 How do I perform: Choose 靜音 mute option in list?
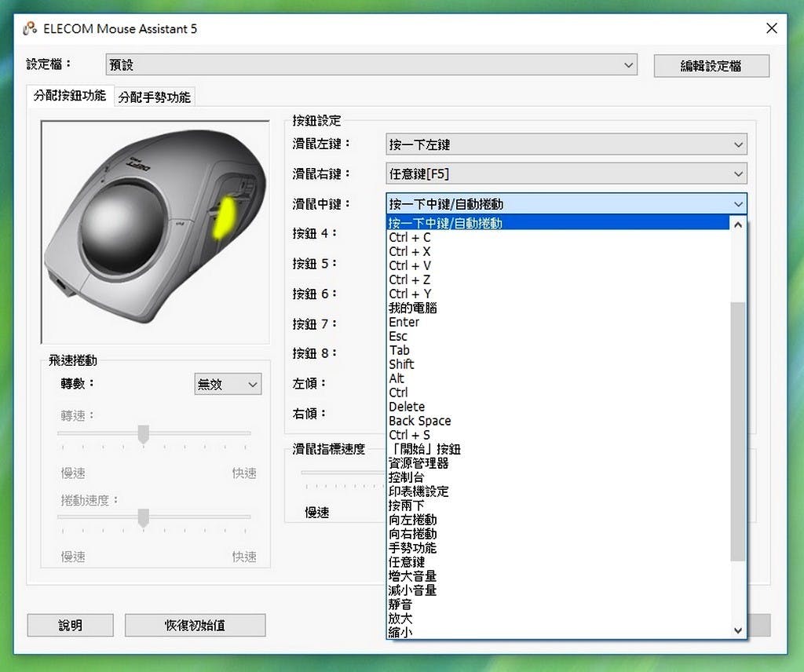pyautogui.click(x=400, y=604)
